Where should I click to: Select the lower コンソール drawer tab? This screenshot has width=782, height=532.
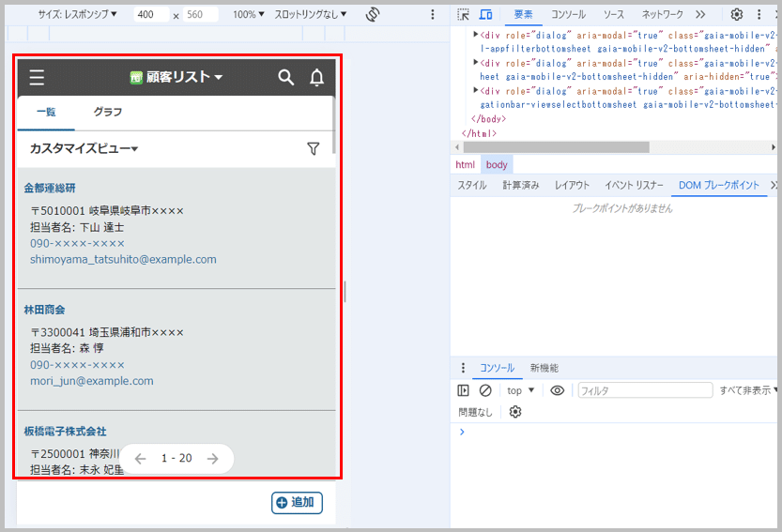pos(497,368)
